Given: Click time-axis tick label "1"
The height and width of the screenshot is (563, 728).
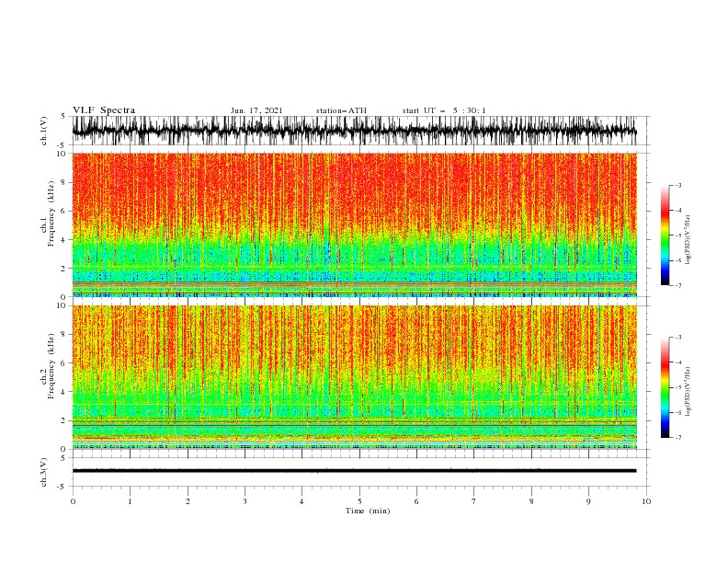Looking at the screenshot, I should point(130,501).
